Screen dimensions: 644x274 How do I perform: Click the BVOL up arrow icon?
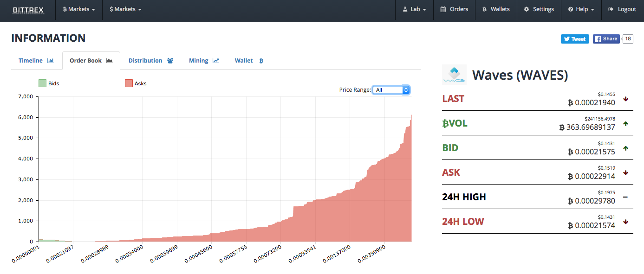[x=625, y=123]
